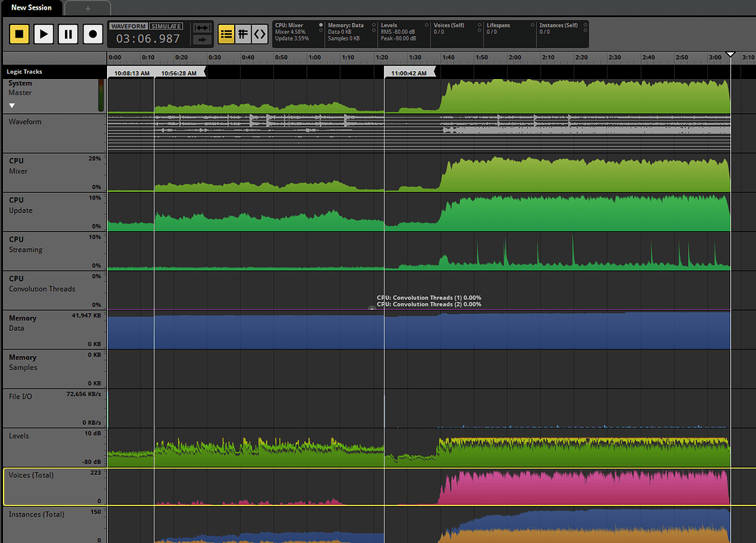Switch to the New Session tab
This screenshot has height=543, width=756.
click(31, 8)
